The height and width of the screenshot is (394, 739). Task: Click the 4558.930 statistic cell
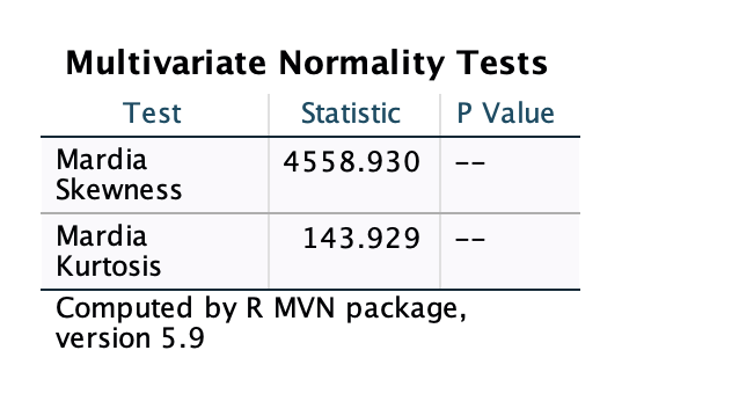click(352, 162)
